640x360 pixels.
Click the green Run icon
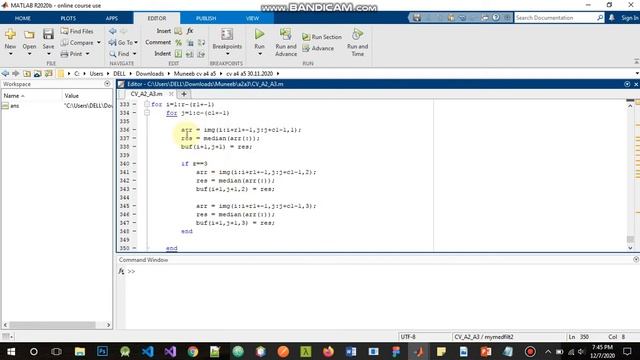(259, 34)
